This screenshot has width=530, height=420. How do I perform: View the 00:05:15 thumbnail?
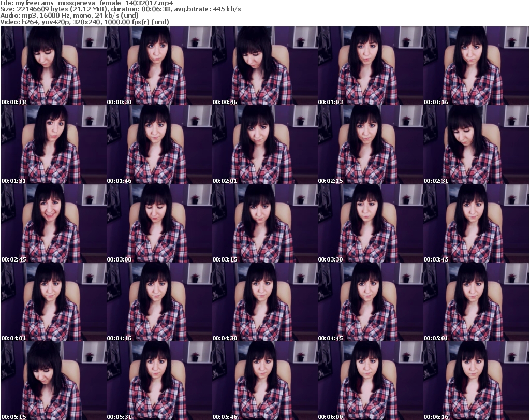[54, 381]
